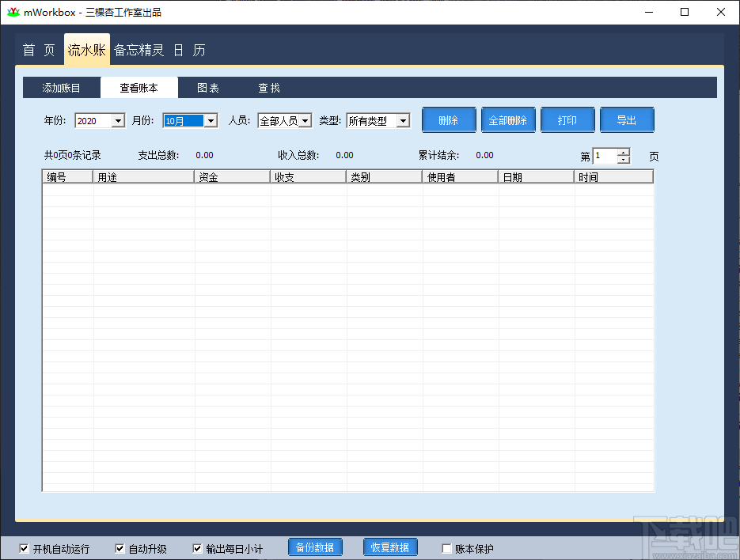Toggle the 开机自动运行 checkbox
This screenshot has width=740, height=560.
coord(24,548)
